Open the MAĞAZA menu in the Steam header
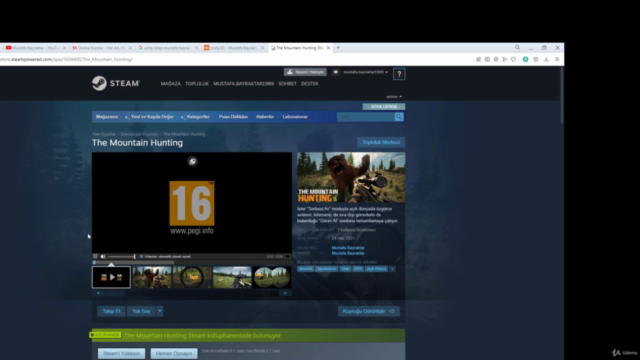640x360 pixels. [x=171, y=84]
